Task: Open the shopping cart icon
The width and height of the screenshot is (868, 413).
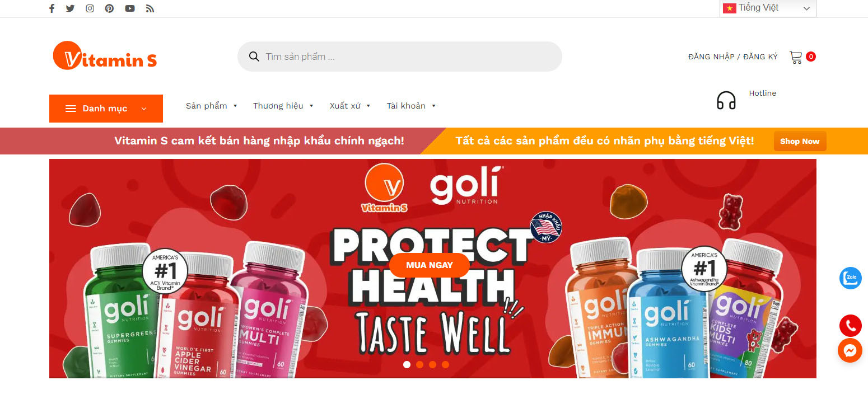Action: [796, 57]
